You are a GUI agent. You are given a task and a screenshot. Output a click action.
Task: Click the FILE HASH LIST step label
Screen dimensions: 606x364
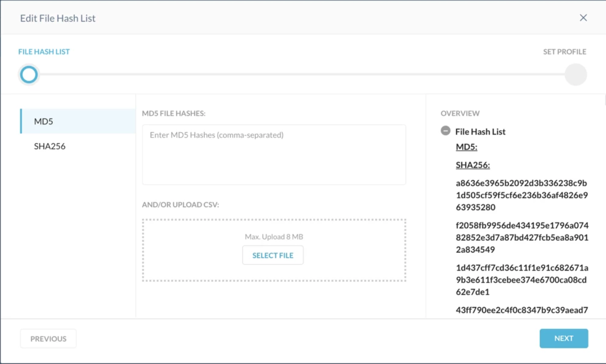click(44, 52)
